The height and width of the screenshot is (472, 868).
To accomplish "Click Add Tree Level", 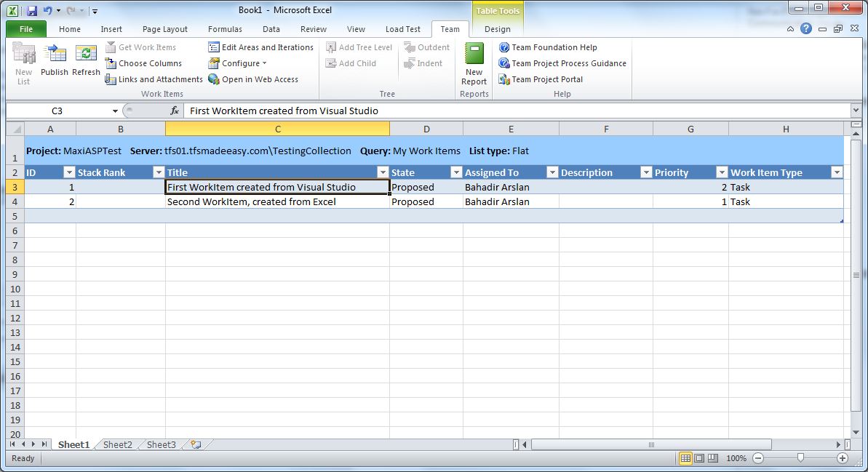I will 359,47.
